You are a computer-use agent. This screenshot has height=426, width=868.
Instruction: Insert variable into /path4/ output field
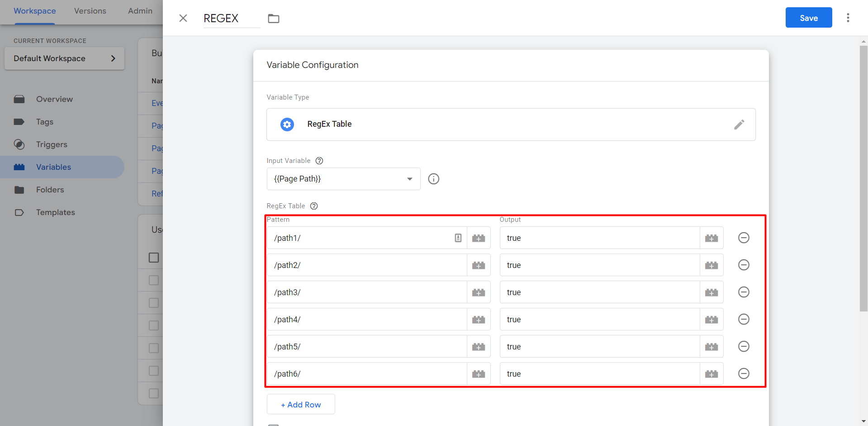[x=711, y=320]
